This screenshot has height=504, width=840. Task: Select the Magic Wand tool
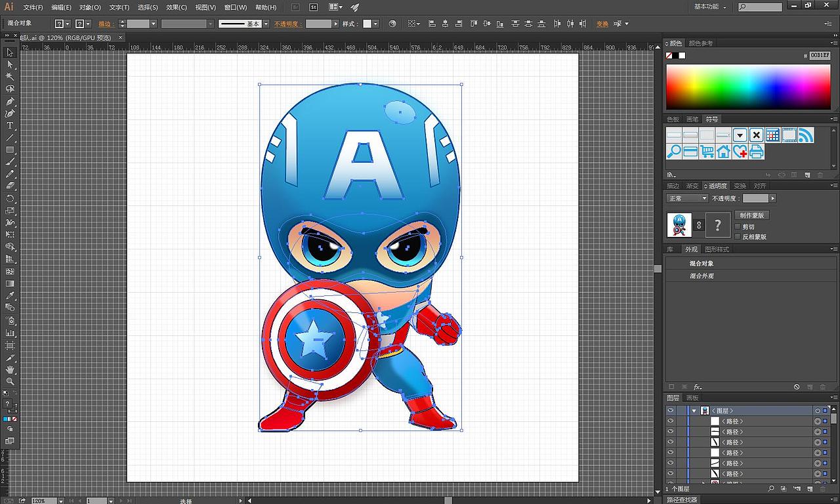[10, 77]
